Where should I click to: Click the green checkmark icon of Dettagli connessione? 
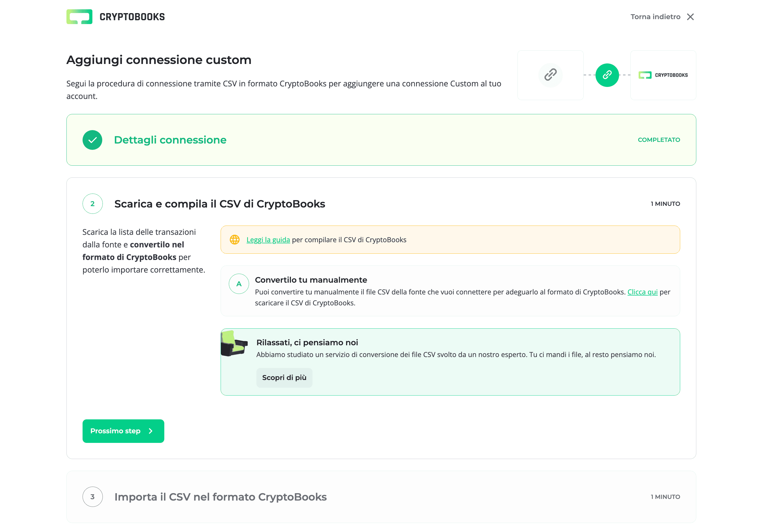(92, 140)
